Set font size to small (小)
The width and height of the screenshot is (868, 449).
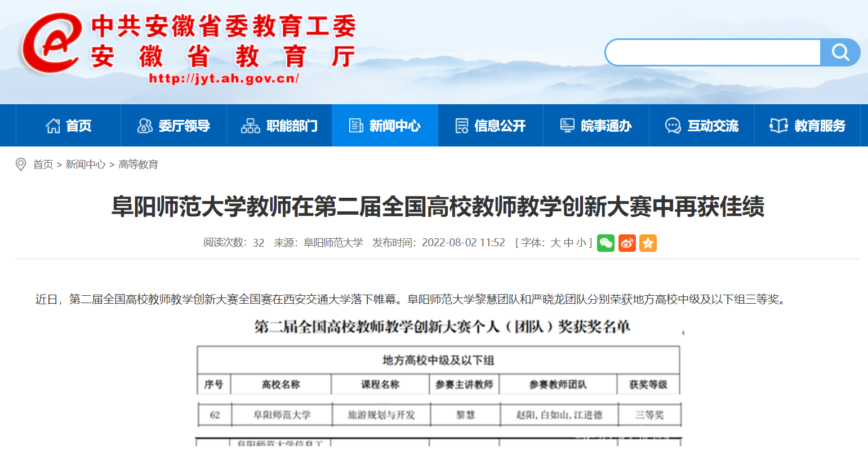[x=581, y=243]
